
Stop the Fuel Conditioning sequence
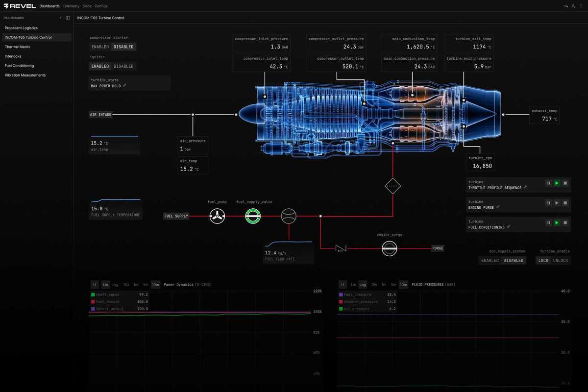click(x=565, y=222)
